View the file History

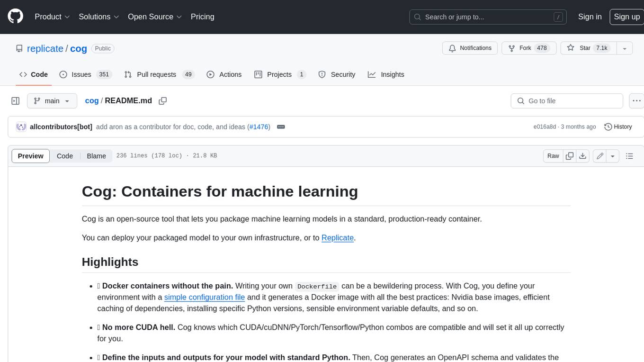tap(618, 127)
